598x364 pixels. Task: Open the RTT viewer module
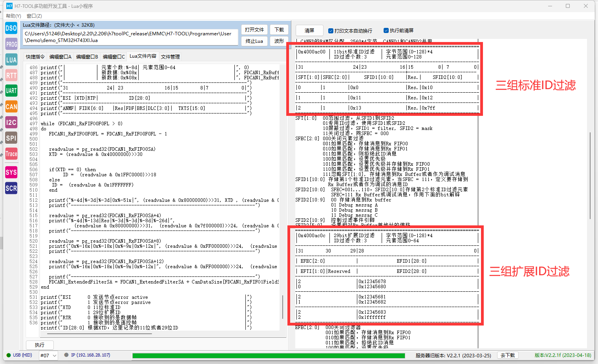point(11,75)
